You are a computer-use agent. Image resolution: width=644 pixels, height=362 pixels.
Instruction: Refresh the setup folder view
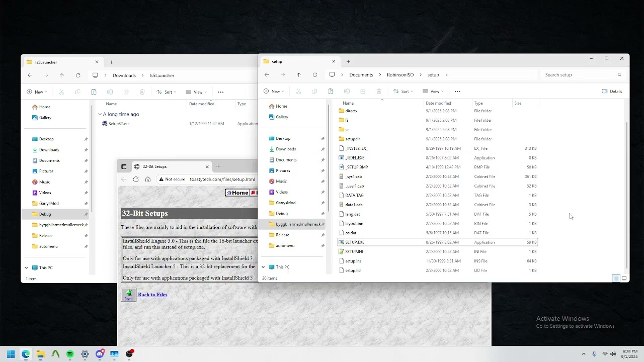[315, 75]
